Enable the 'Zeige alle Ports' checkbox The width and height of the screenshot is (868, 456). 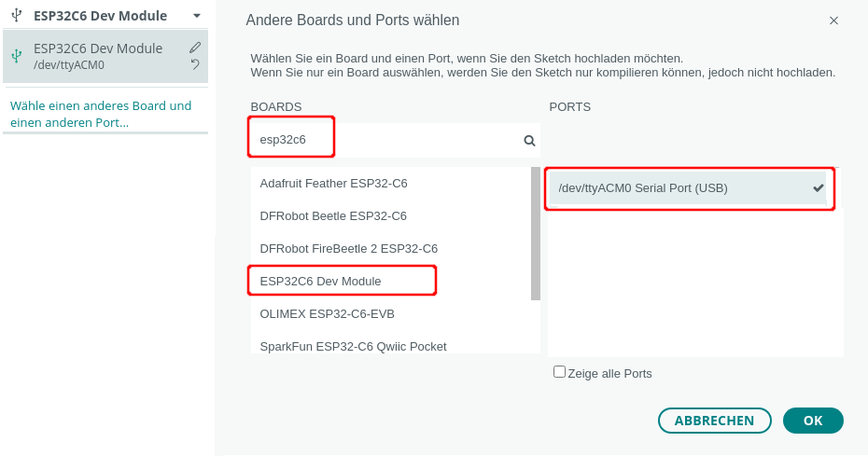click(x=559, y=371)
